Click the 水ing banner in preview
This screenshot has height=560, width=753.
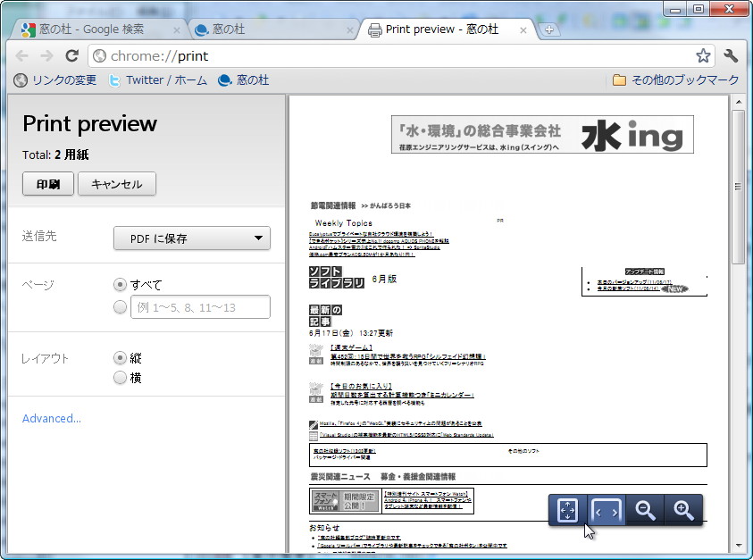pyautogui.click(x=542, y=135)
